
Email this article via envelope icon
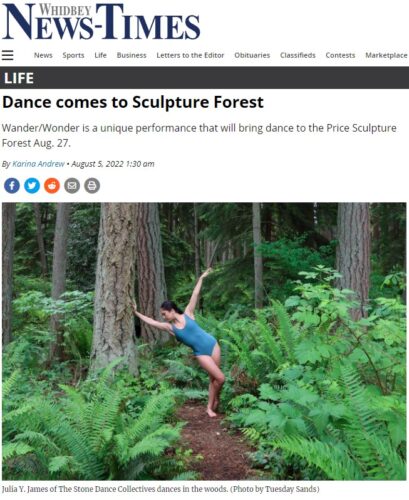[72, 186]
